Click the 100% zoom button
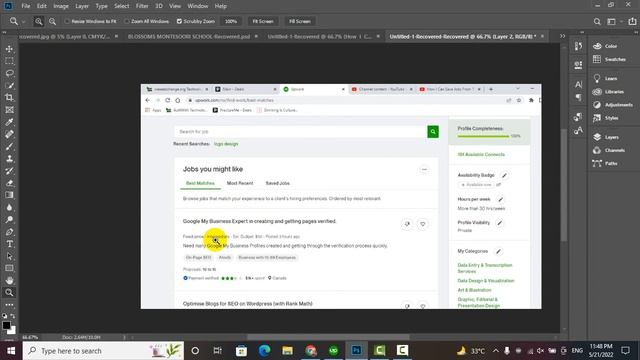Image resolution: width=640 pixels, height=360 pixels. pos(231,21)
